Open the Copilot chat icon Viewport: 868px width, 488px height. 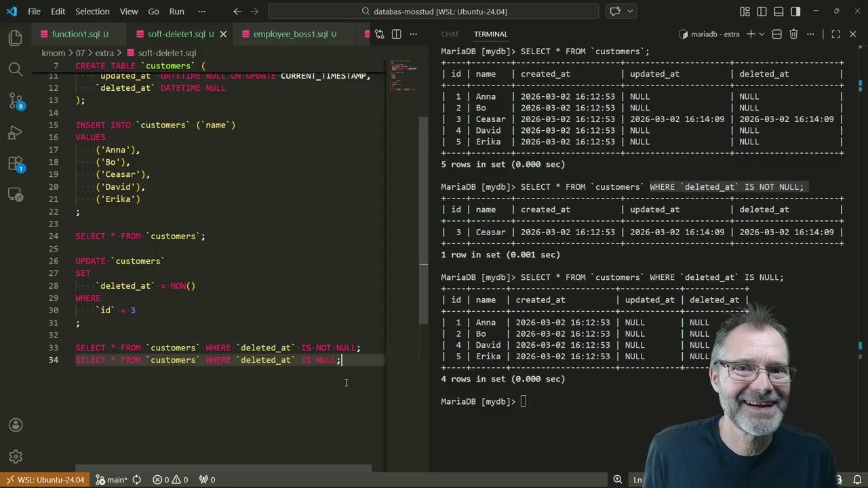click(615, 12)
